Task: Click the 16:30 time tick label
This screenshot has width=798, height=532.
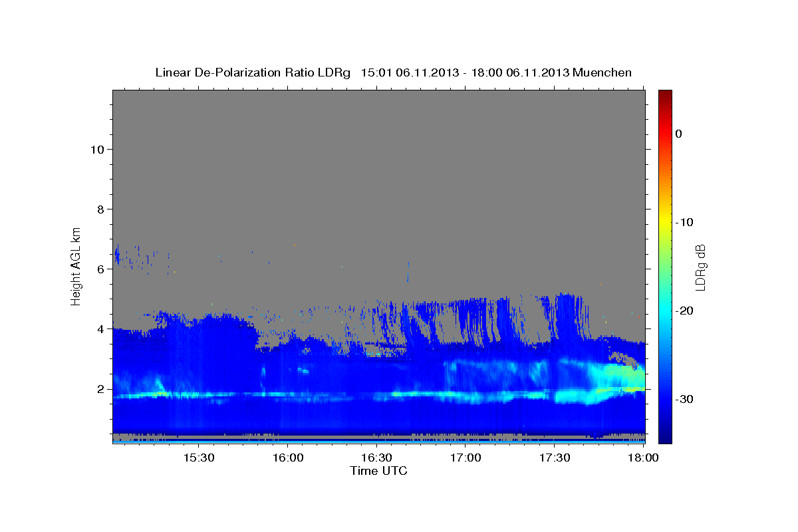Action: (x=376, y=458)
